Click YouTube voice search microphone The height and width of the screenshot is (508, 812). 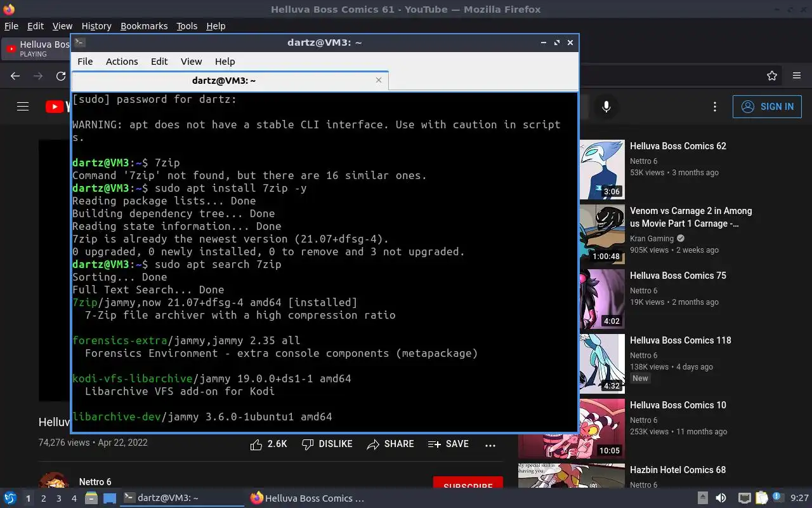pyautogui.click(x=606, y=107)
